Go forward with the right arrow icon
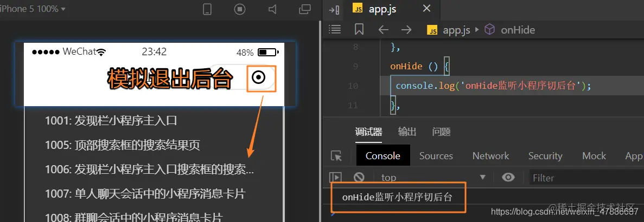 click(x=406, y=29)
